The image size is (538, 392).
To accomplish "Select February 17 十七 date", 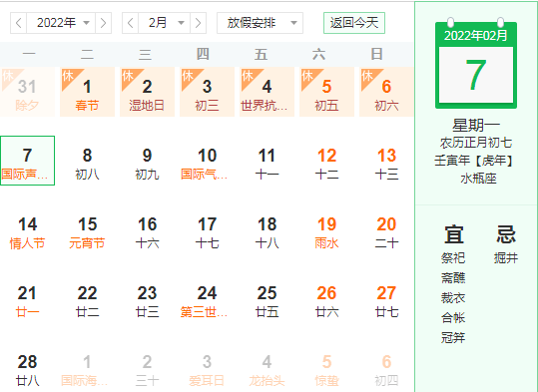I will tap(207, 229).
